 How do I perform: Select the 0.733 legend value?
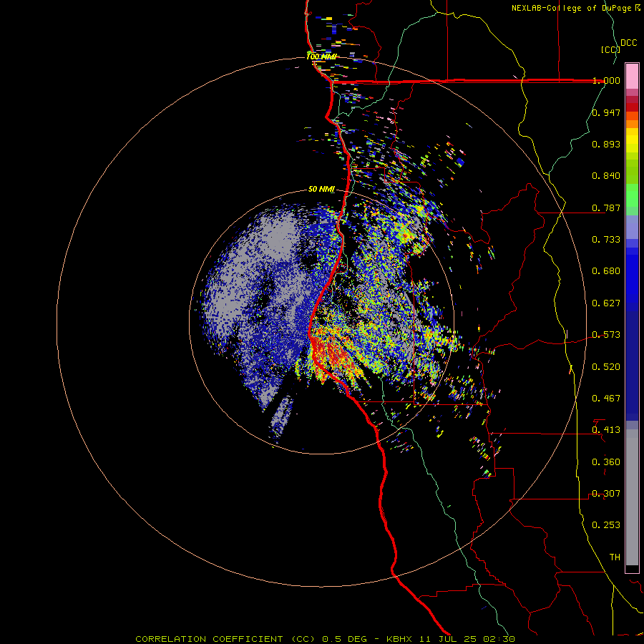(606, 240)
